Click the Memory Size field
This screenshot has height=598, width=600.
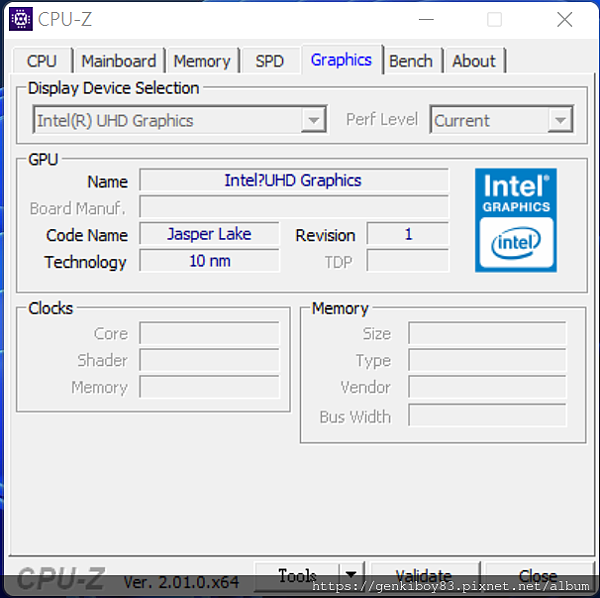(487, 333)
